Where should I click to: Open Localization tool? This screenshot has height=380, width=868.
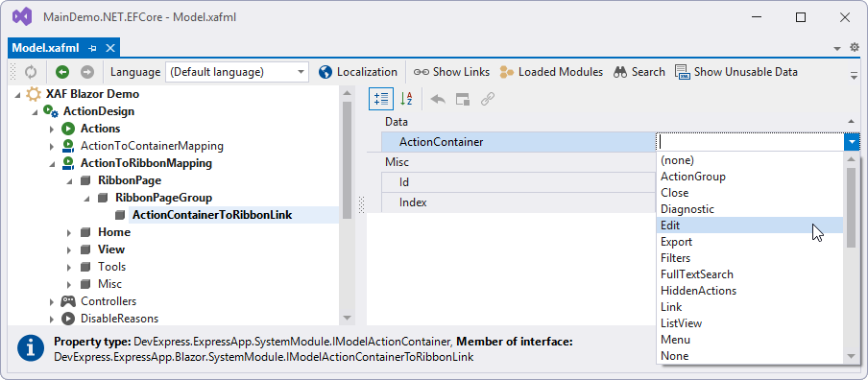tap(358, 72)
